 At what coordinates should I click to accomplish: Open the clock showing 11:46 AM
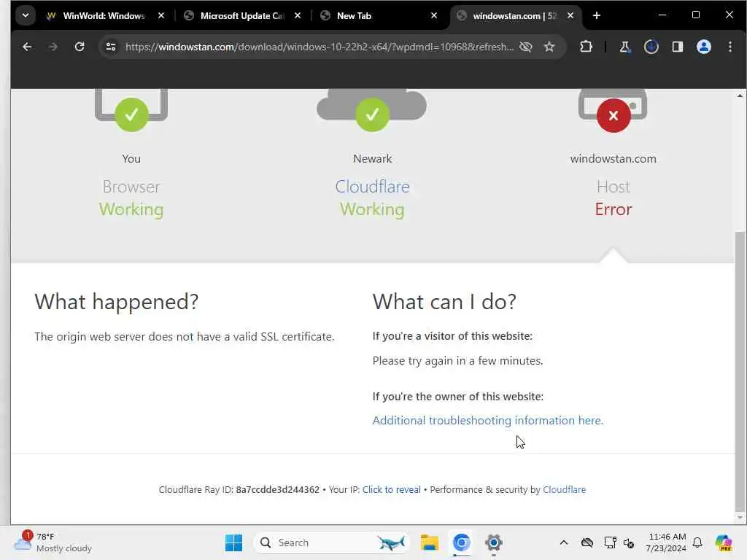click(667, 542)
